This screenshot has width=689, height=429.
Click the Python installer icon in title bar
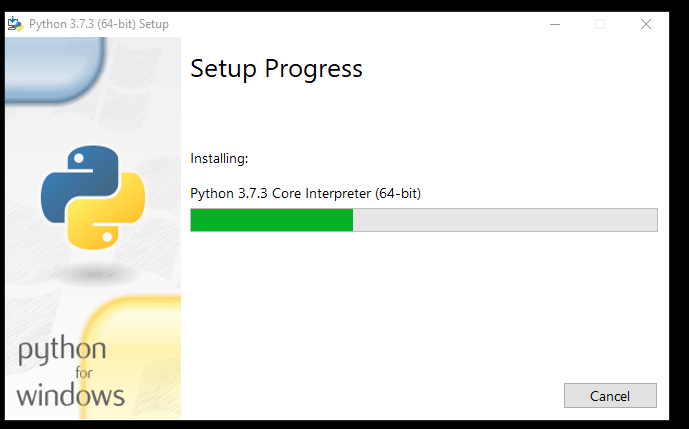[15, 24]
